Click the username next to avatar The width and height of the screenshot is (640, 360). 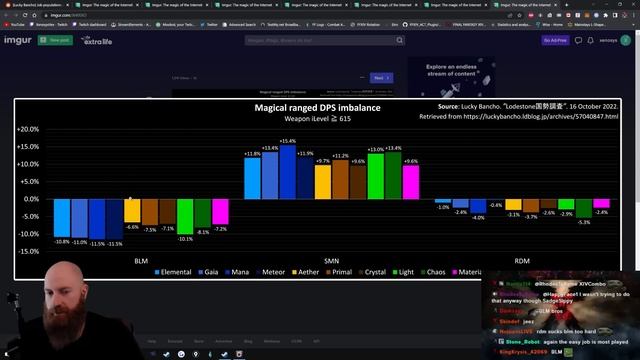[608, 40]
